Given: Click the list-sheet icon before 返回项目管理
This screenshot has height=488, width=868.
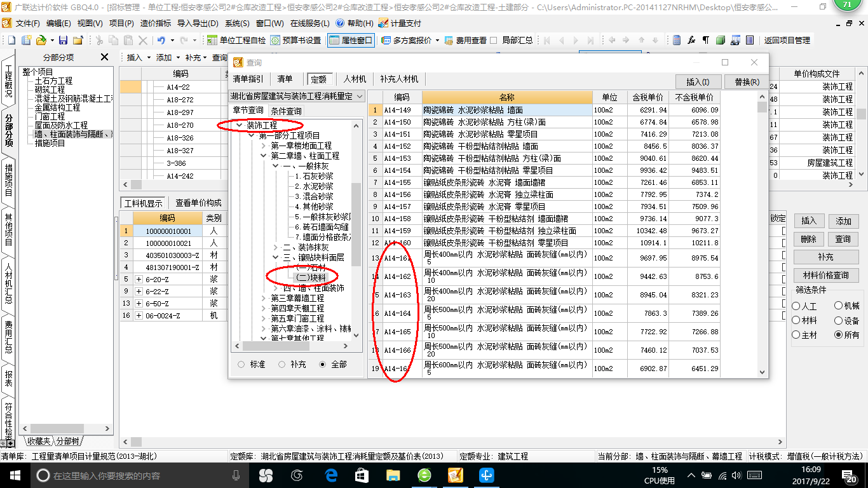Looking at the screenshot, I should pos(750,40).
